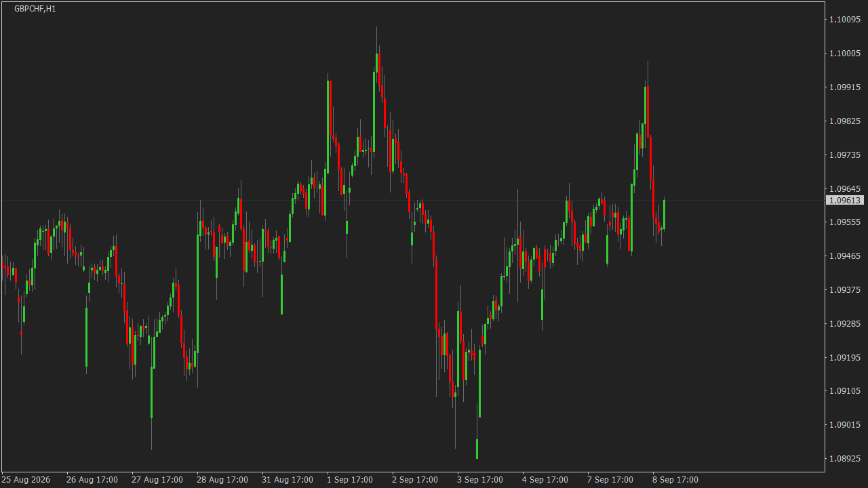Select the 28 Aug 17:00 time label
Image resolution: width=868 pixels, height=488 pixels.
point(222,480)
